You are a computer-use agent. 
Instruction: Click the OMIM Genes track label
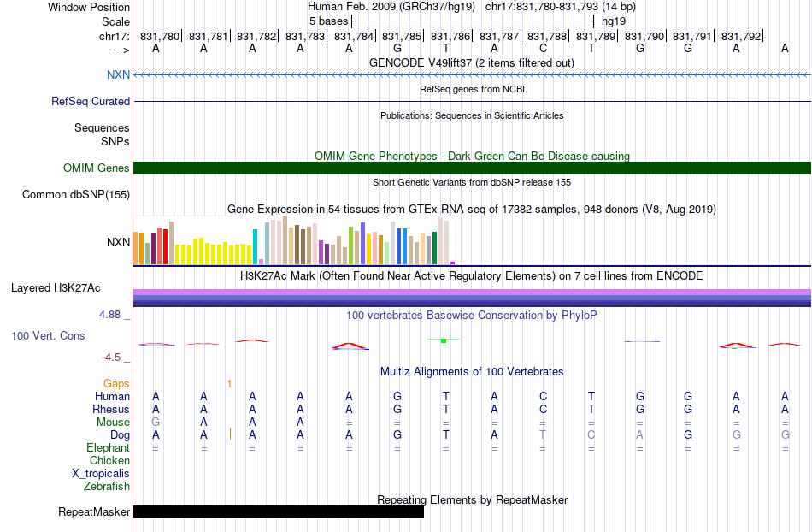tap(96, 168)
